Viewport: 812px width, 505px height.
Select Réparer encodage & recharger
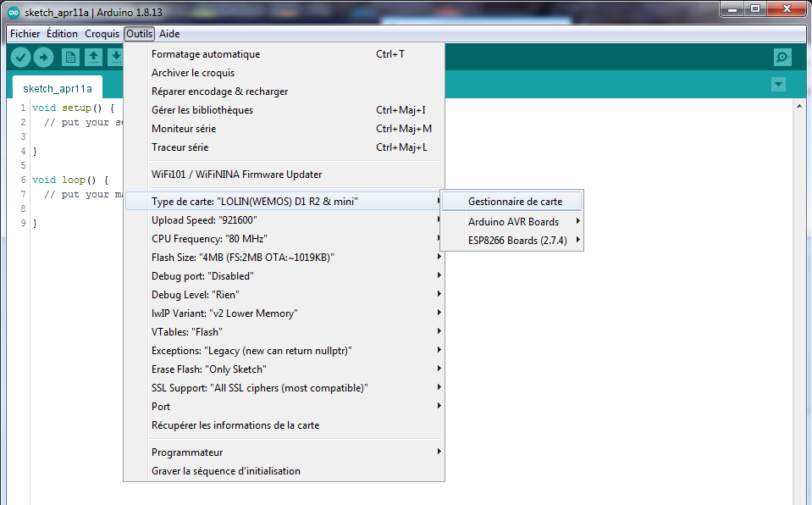click(x=284, y=92)
